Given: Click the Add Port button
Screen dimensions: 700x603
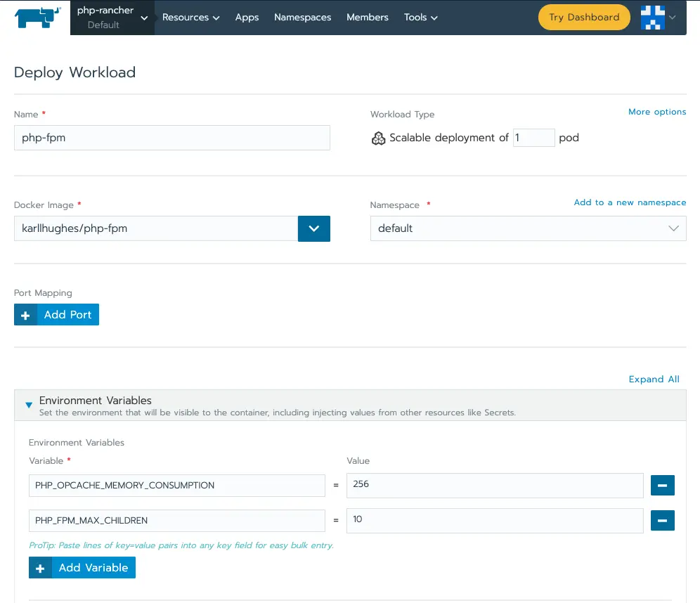Looking at the screenshot, I should pos(57,315).
